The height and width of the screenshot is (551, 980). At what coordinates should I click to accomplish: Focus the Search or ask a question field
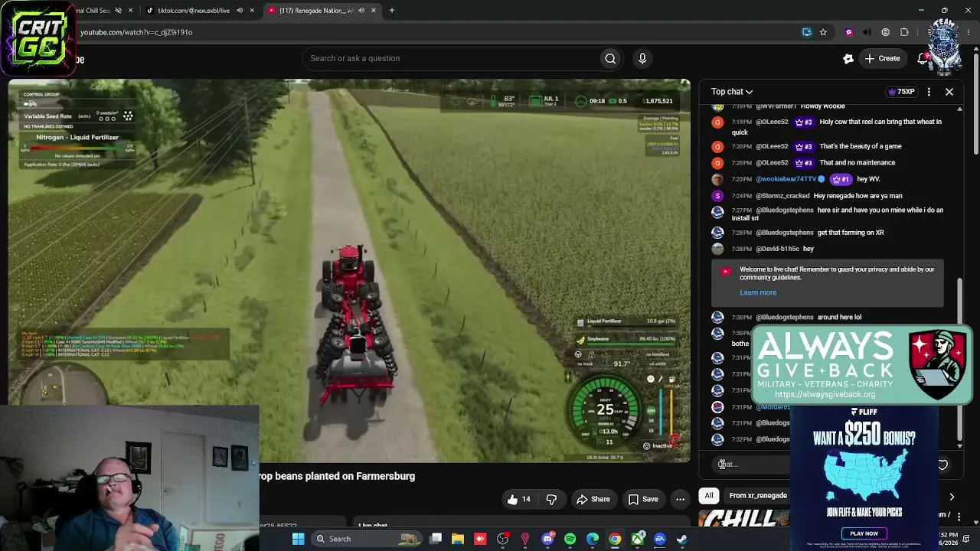click(x=452, y=58)
